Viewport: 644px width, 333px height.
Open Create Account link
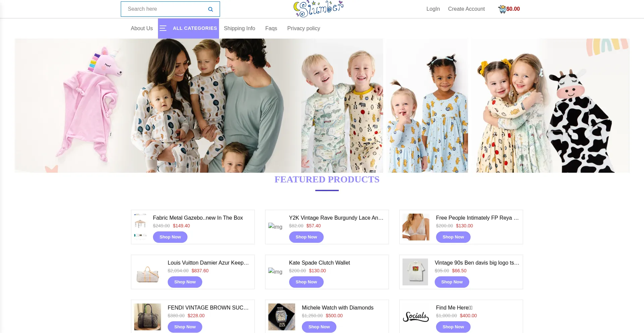(x=466, y=9)
